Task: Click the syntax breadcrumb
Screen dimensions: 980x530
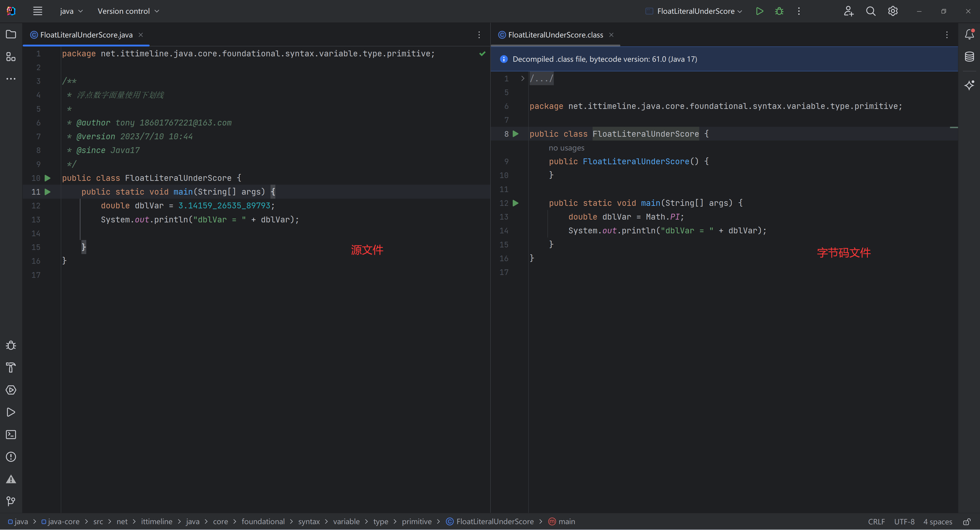Action: click(x=309, y=522)
